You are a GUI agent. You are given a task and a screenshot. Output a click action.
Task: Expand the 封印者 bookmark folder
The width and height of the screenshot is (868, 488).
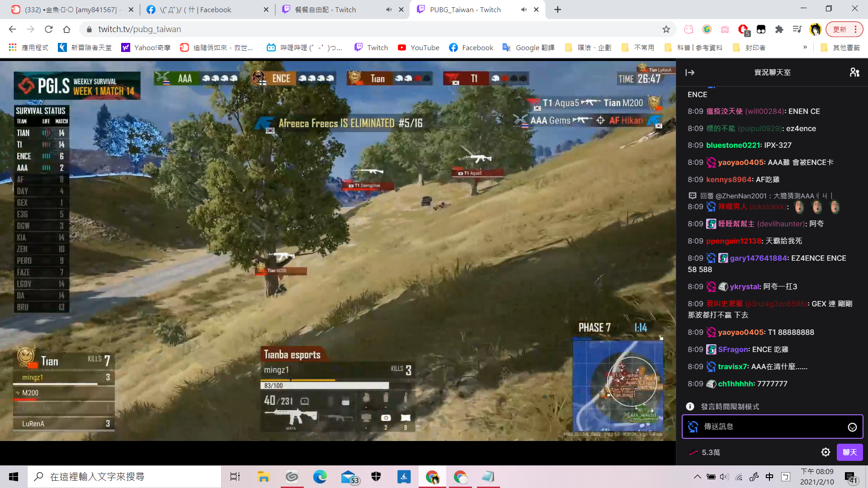(x=749, y=47)
